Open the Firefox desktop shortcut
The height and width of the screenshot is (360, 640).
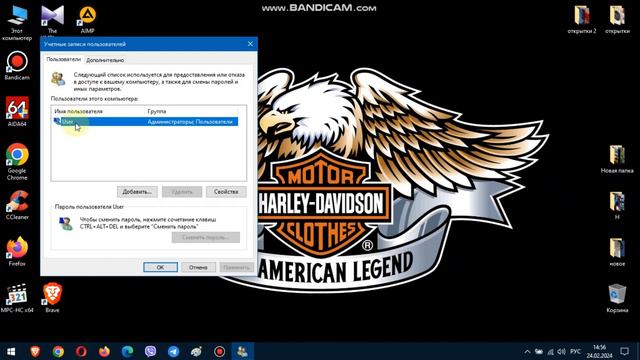click(17, 251)
